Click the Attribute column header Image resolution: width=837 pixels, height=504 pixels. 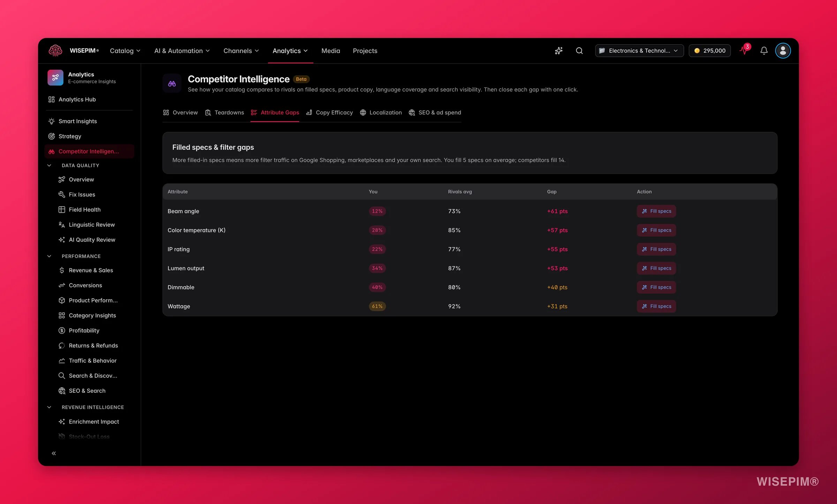(x=178, y=191)
